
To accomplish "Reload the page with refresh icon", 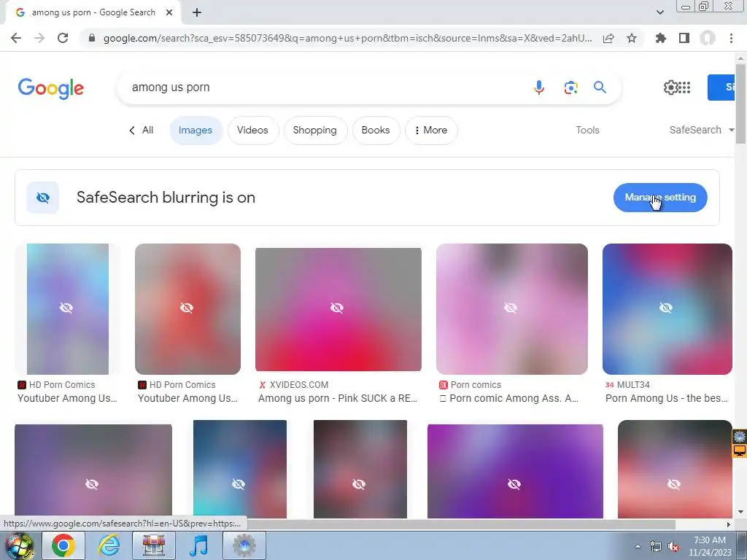I will (63, 38).
